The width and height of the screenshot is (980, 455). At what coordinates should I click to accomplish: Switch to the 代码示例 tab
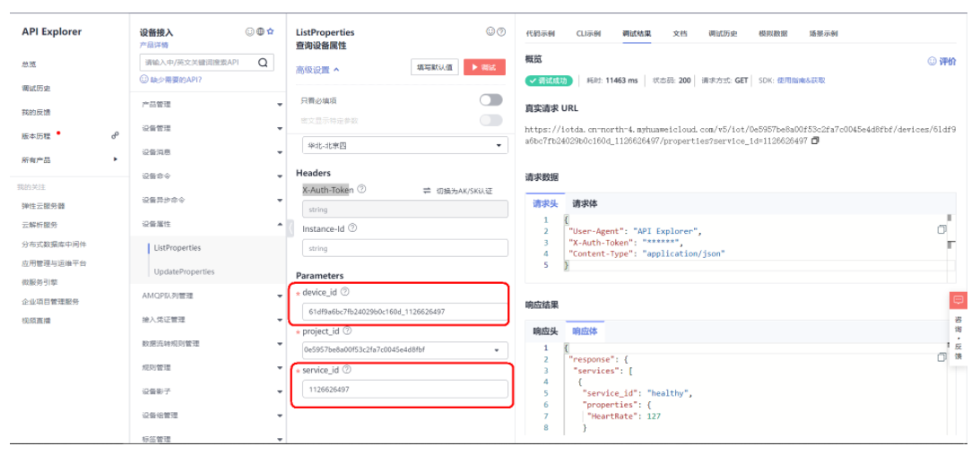[540, 33]
